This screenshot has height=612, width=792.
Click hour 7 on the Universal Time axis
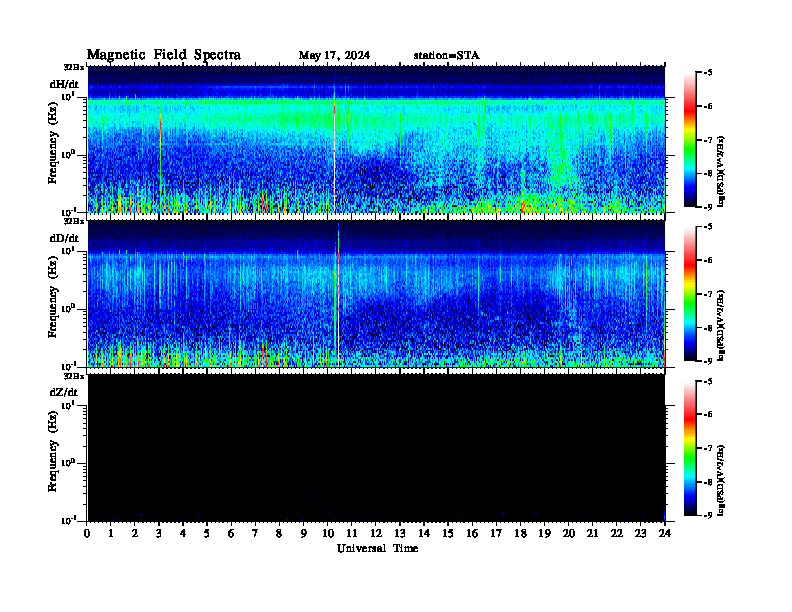coord(256,534)
